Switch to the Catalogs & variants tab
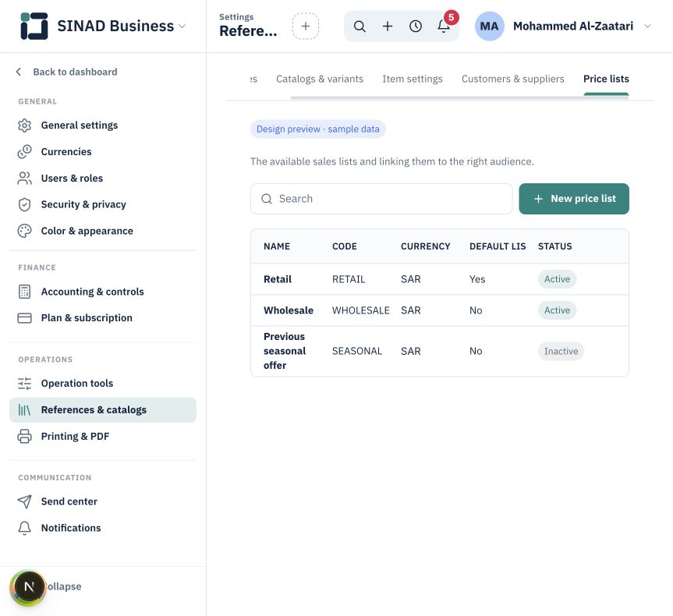 pos(320,79)
